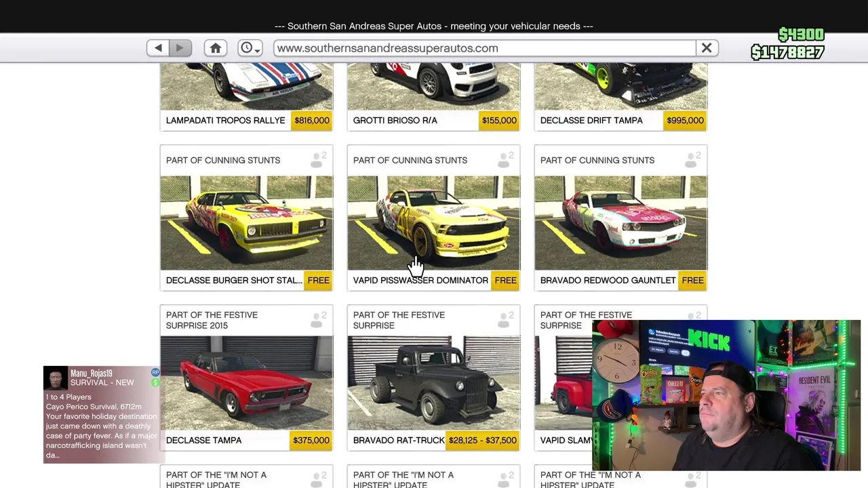Click the Manu_Rojas19 player avatar

(x=56, y=378)
